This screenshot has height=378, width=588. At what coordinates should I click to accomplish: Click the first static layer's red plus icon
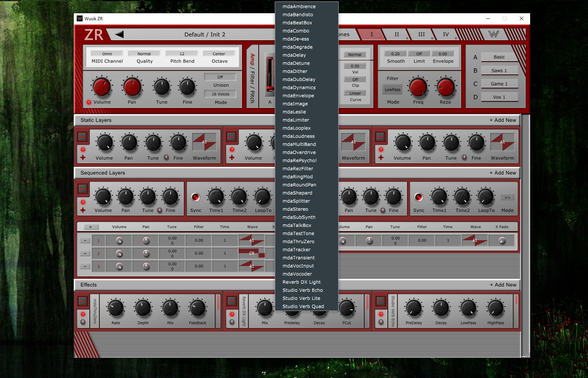click(x=83, y=158)
